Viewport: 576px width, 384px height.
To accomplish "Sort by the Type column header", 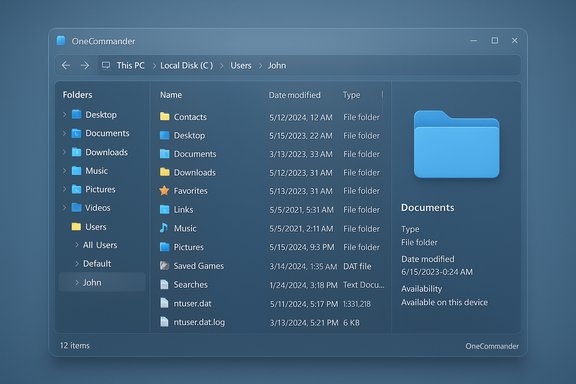I will click(352, 95).
